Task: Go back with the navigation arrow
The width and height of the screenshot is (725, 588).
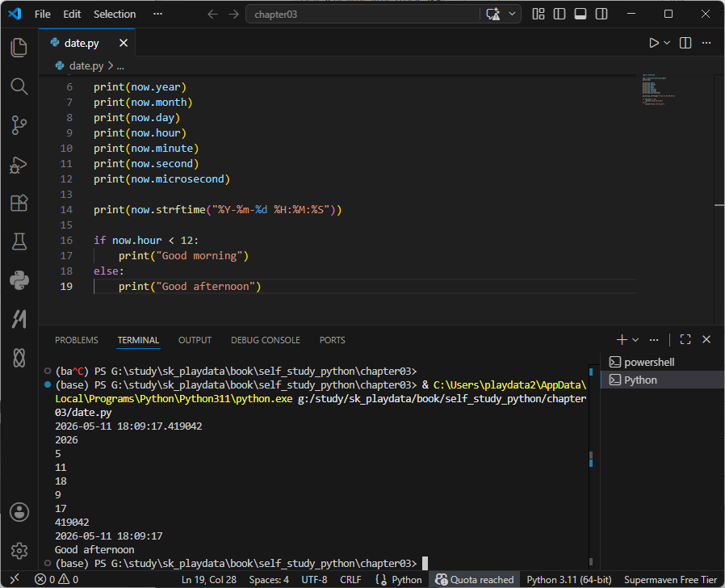Action: click(x=212, y=15)
